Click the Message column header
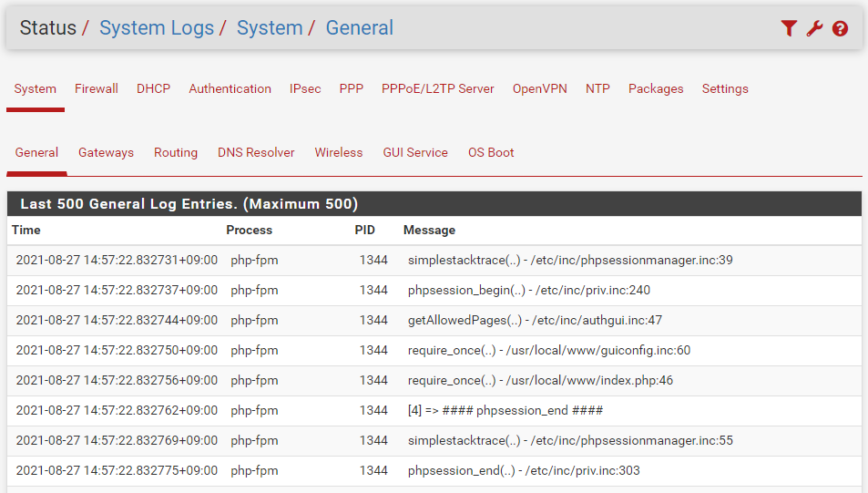Viewport: 868px width, 493px height. [x=429, y=230]
